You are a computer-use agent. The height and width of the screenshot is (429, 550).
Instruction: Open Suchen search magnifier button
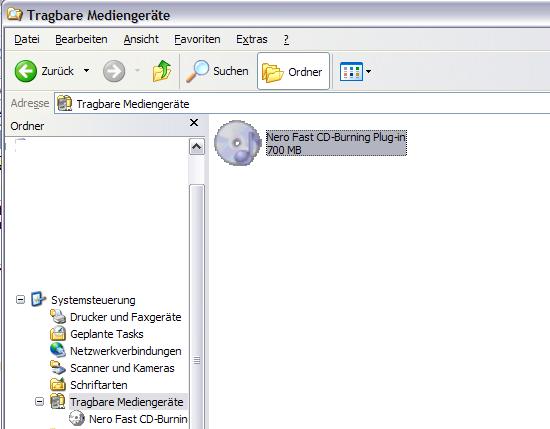point(216,71)
